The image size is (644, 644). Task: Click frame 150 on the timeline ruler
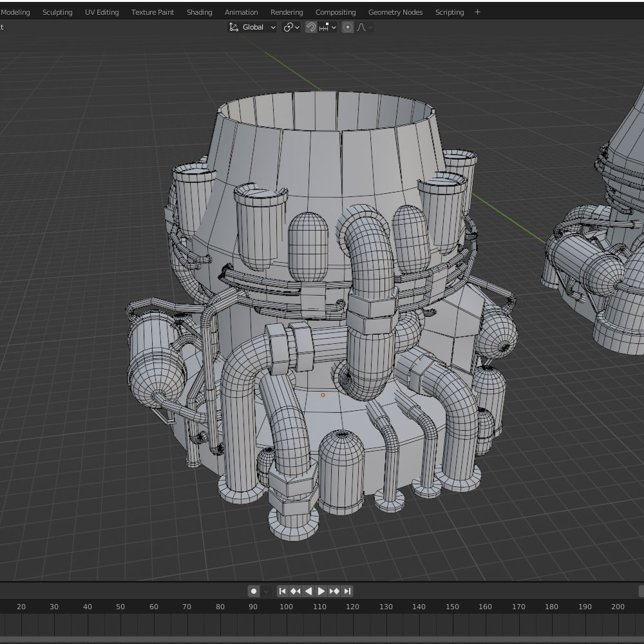(452, 607)
